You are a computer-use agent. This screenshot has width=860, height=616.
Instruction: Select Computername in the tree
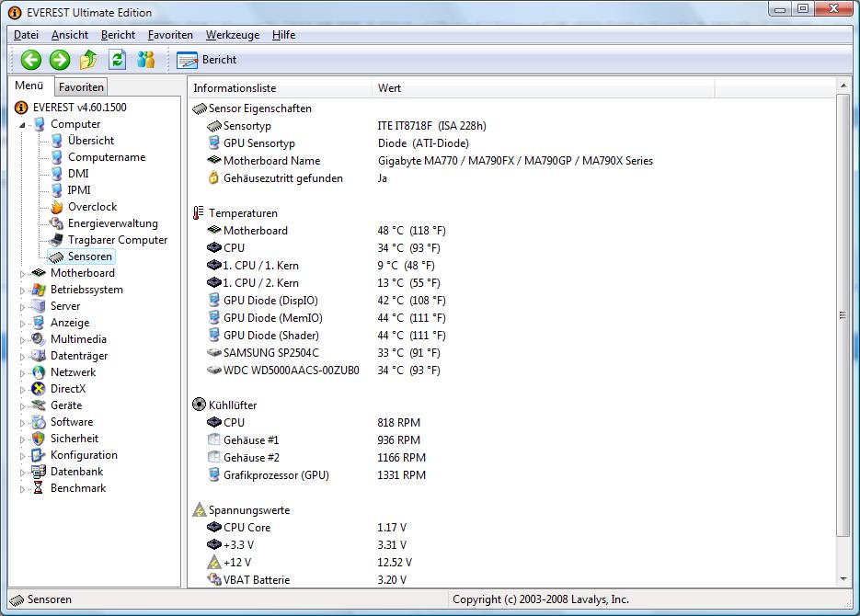[x=107, y=157]
